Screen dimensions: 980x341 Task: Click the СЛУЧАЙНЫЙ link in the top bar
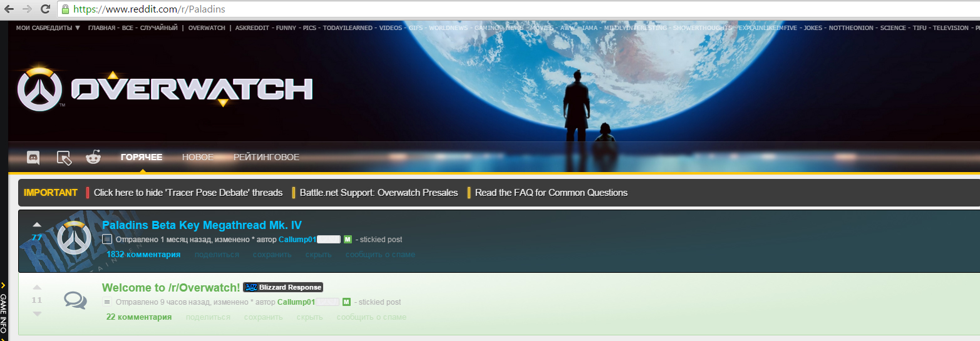coord(160,28)
